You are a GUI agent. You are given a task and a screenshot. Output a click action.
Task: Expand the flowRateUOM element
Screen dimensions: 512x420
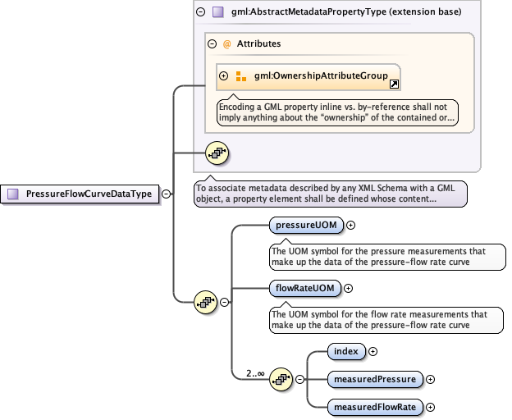pyautogui.click(x=348, y=288)
